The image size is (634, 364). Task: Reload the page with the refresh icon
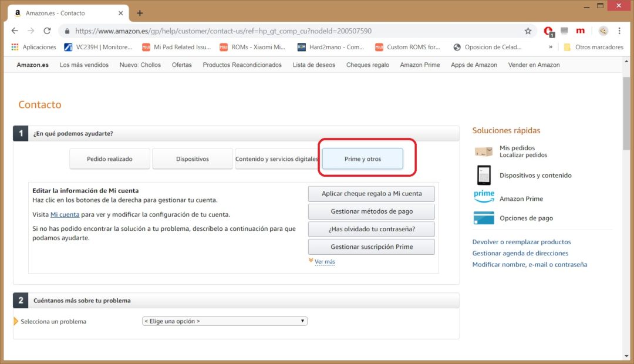47,31
